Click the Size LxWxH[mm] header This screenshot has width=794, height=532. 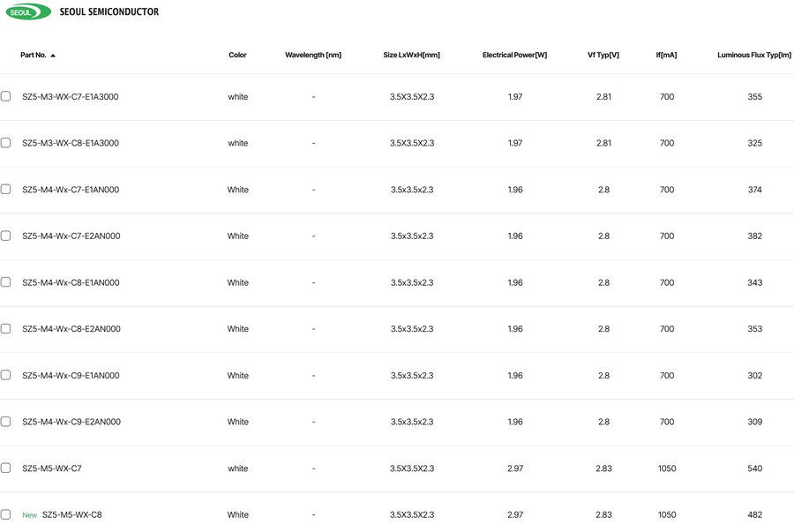pos(411,55)
